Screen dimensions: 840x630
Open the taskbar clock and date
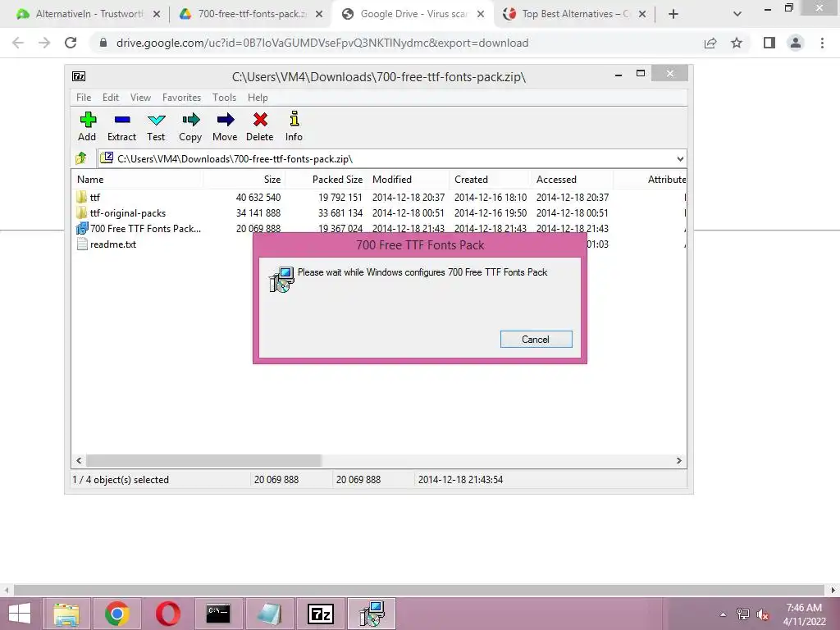(x=804, y=614)
